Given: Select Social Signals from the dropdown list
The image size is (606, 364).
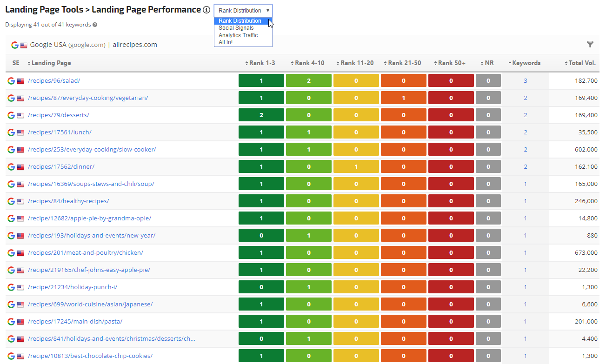Looking at the screenshot, I should [236, 28].
